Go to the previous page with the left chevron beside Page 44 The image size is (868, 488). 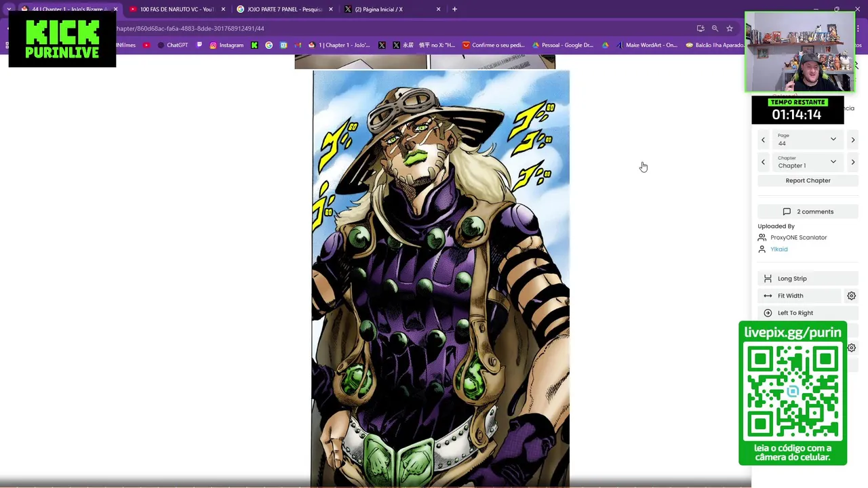tap(763, 140)
